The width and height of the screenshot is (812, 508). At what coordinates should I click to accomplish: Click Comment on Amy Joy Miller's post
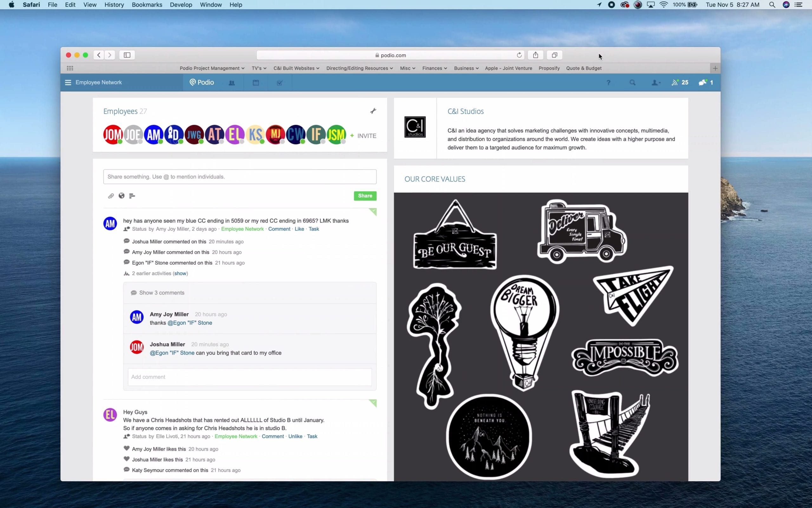[x=279, y=229]
